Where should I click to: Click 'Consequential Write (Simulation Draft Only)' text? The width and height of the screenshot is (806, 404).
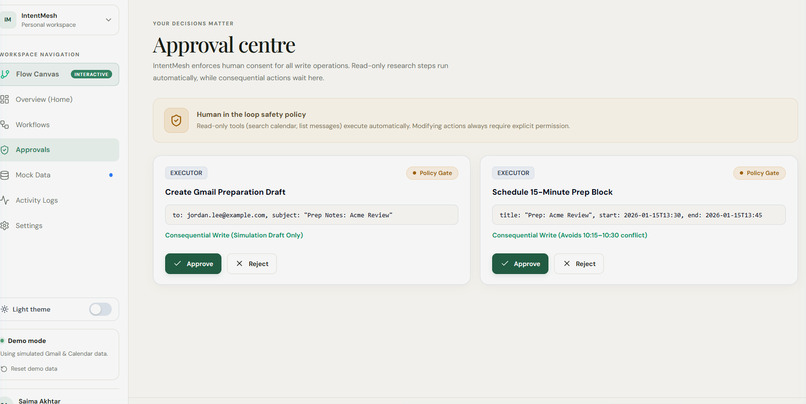(234, 235)
